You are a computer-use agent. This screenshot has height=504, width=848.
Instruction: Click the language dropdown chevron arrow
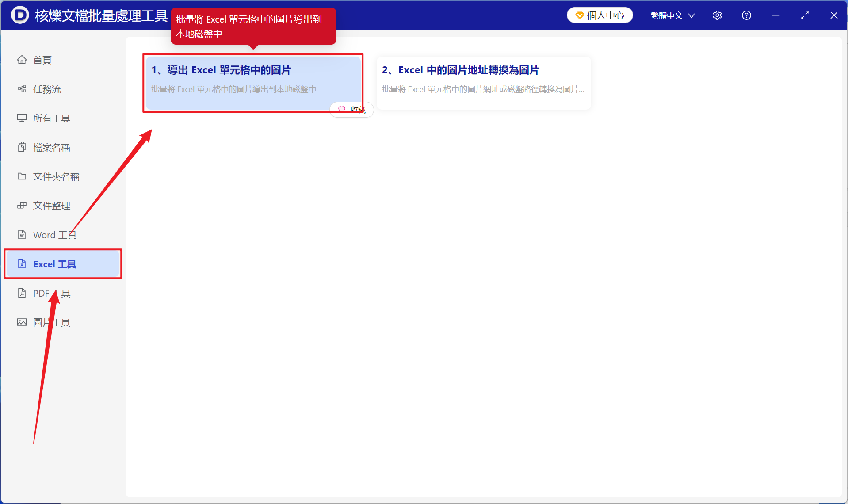[691, 16]
